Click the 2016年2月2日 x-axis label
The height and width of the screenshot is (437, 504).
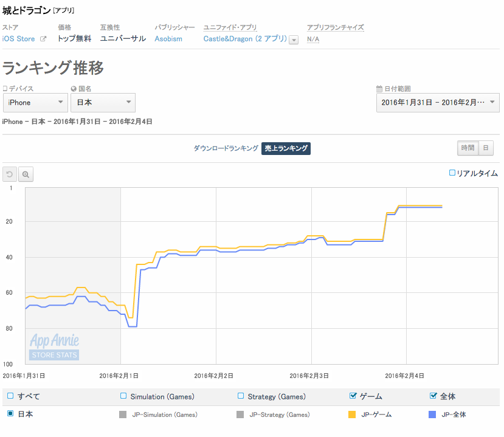[x=214, y=376]
